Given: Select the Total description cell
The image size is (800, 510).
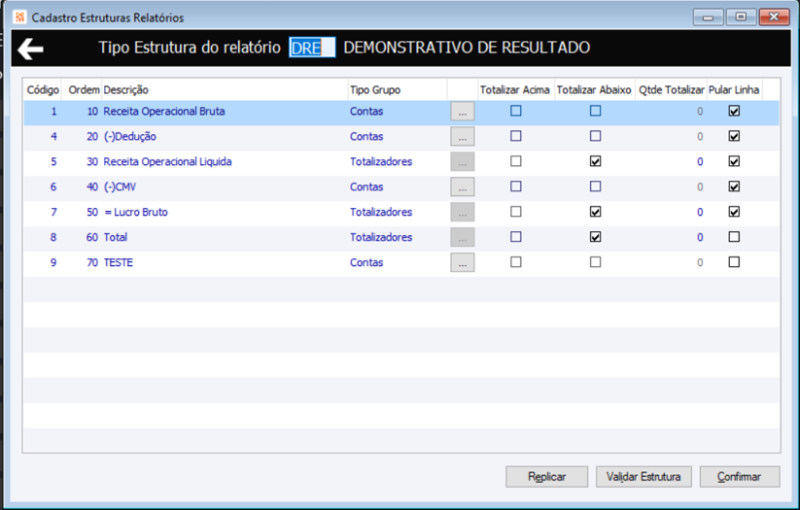Looking at the screenshot, I should (x=224, y=237).
